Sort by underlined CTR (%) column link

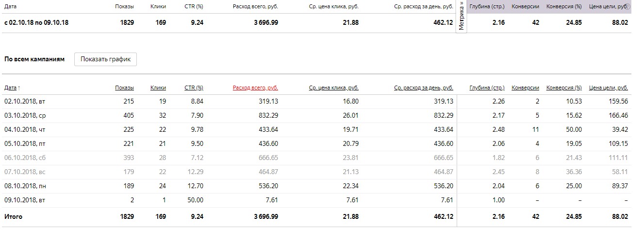[x=194, y=88]
